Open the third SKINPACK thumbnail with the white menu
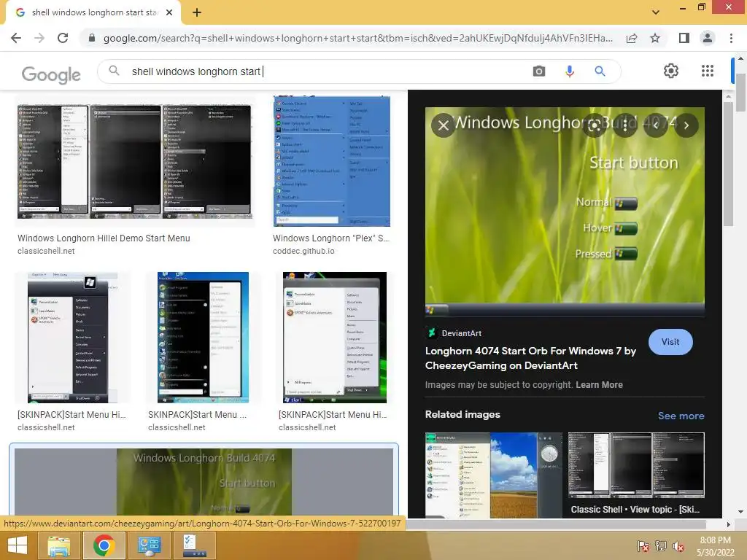This screenshot has height=560, width=747. click(334, 338)
